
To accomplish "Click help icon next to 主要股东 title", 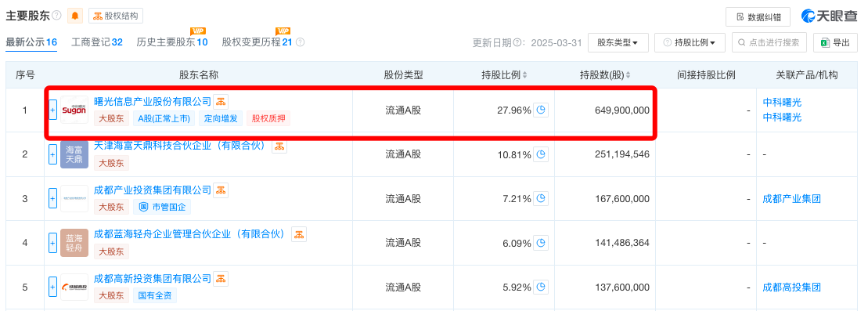I will coord(56,16).
